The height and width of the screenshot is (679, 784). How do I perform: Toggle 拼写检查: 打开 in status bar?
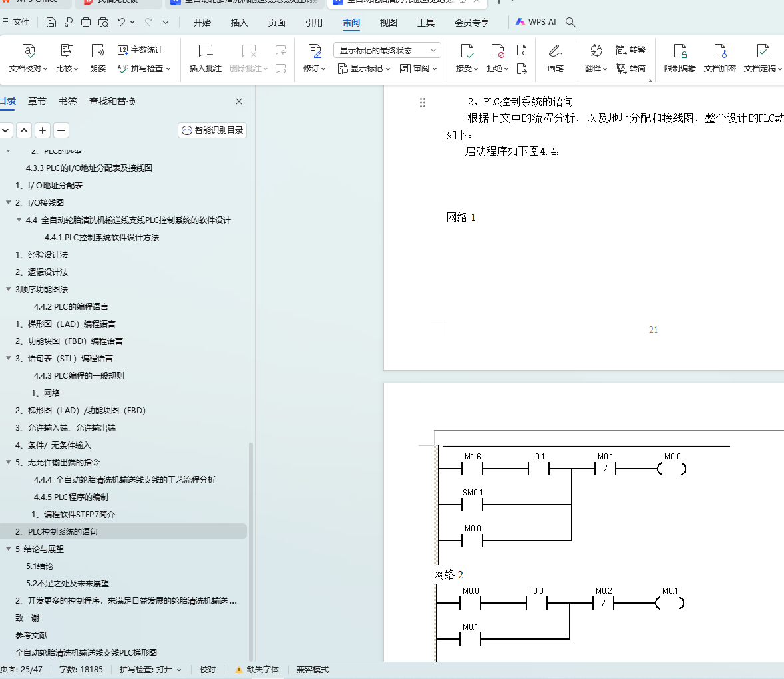pos(150,670)
